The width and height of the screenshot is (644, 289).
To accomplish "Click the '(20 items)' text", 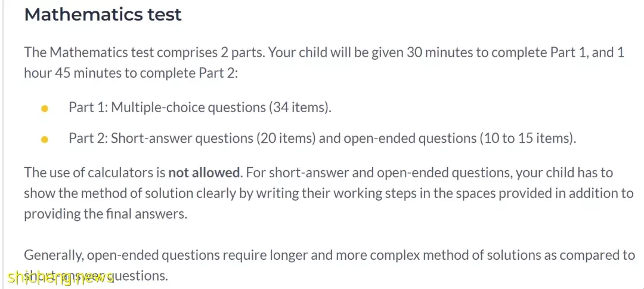I will pyautogui.click(x=286, y=139).
